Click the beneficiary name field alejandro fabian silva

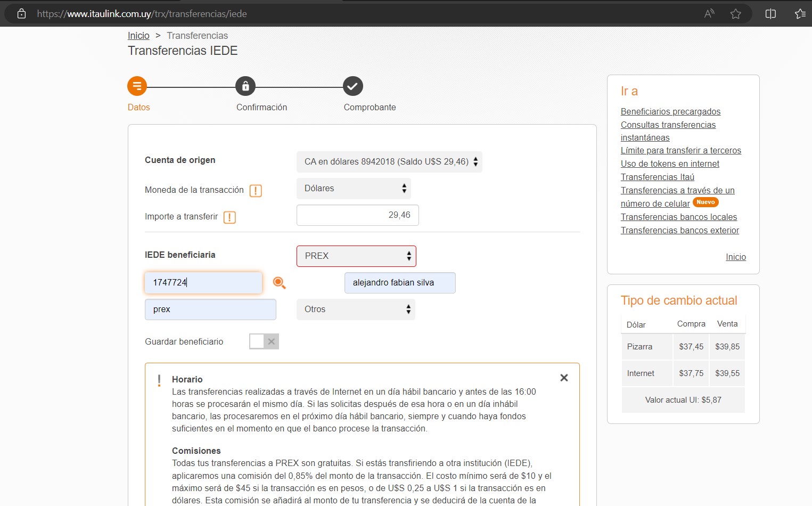click(400, 283)
